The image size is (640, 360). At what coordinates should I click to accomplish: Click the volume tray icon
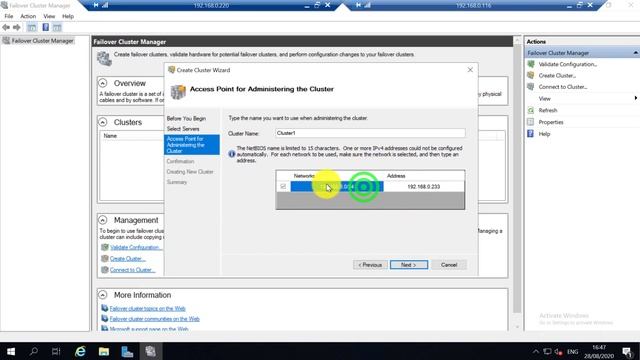[559, 351]
